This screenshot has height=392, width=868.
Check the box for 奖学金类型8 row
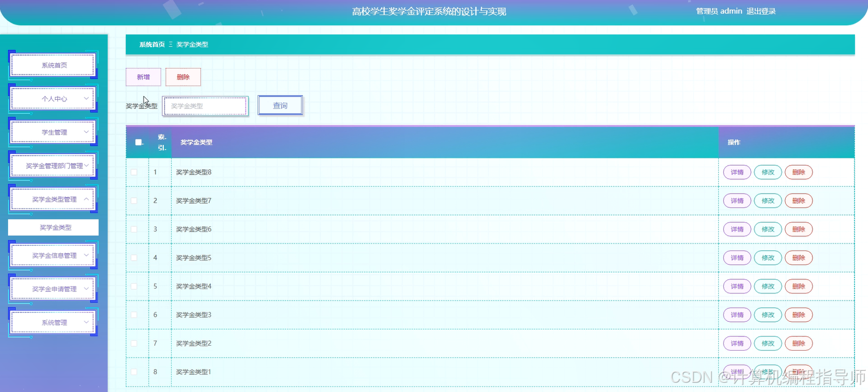134,172
